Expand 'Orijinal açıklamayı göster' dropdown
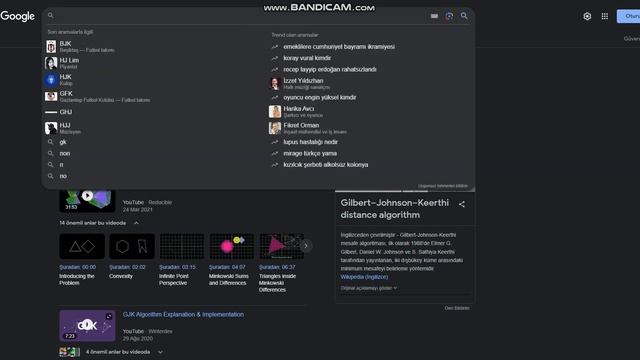Screen dimensions: 640x360 coord(369,288)
